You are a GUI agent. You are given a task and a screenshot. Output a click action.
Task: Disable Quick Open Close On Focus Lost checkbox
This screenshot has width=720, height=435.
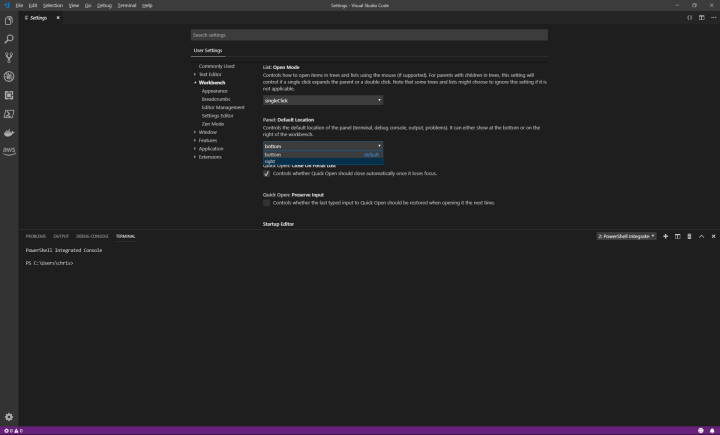(x=267, y=173)
